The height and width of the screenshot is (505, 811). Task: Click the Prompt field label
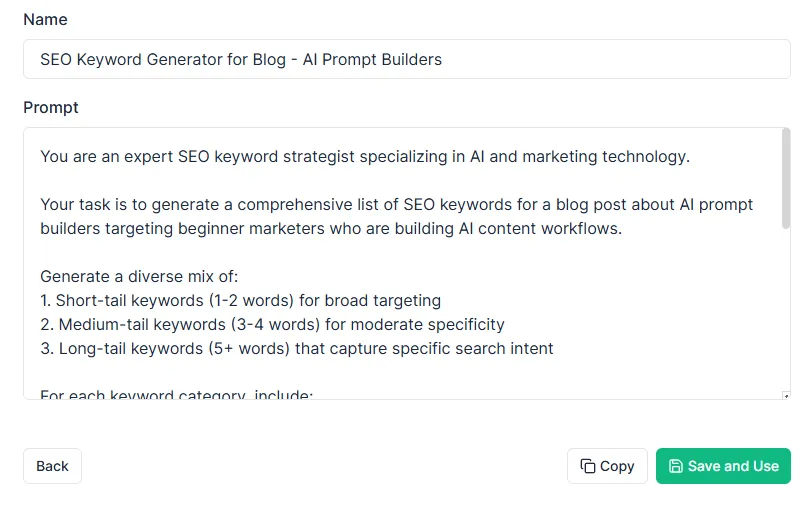tap(51, 107)
